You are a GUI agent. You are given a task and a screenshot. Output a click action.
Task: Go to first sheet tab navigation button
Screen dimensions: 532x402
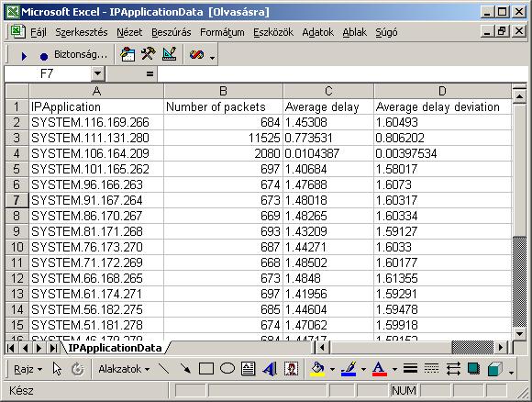11,348
